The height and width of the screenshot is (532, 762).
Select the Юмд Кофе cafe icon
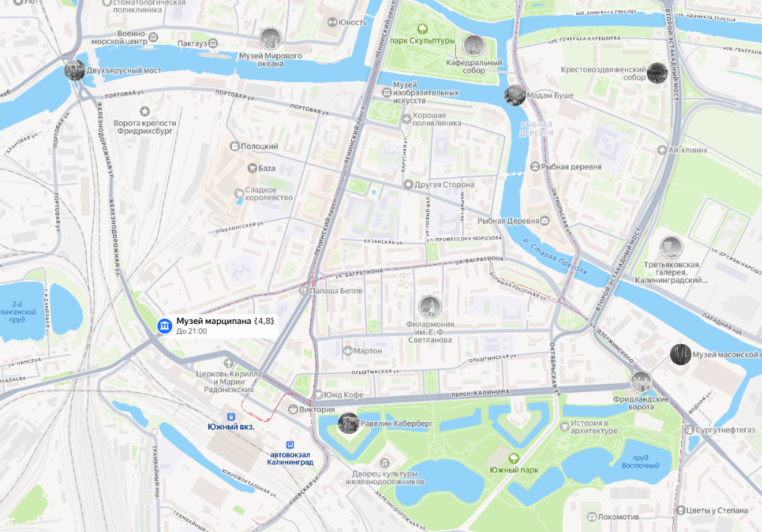pyautogui.click(x=318, y=394)
